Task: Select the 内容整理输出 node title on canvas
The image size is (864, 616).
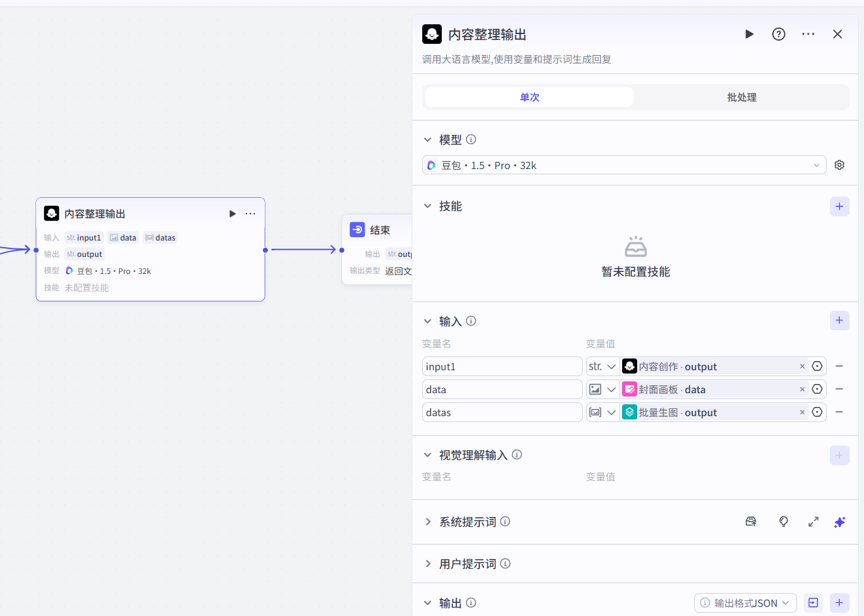Action: point(94,214)
